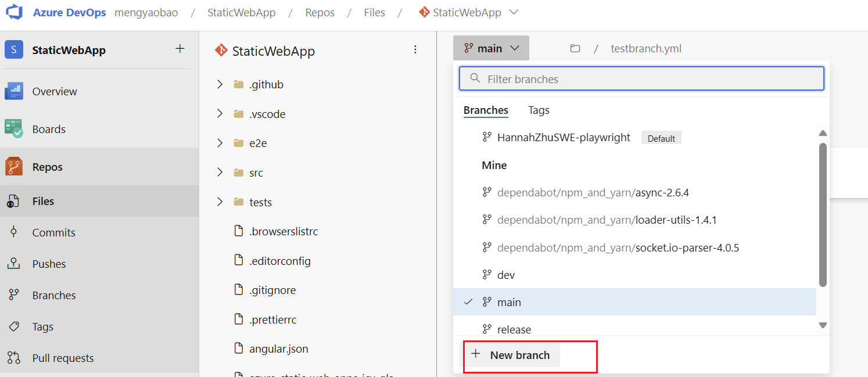
Task: Click the Pushes sidebar icon
Action: [14, 264]
